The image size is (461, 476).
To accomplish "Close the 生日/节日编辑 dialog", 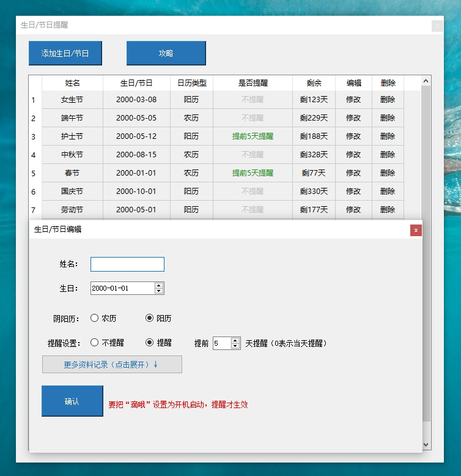I will point(416,231).
